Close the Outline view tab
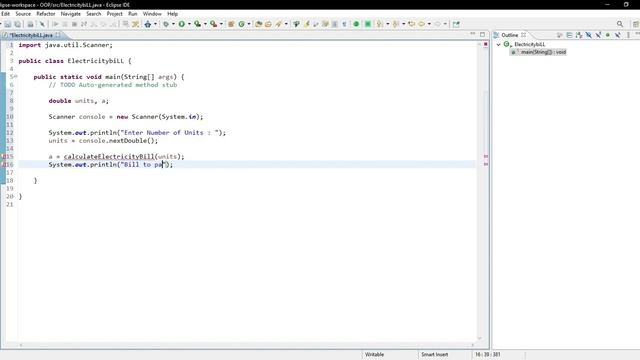 click(x=523, y=35)
